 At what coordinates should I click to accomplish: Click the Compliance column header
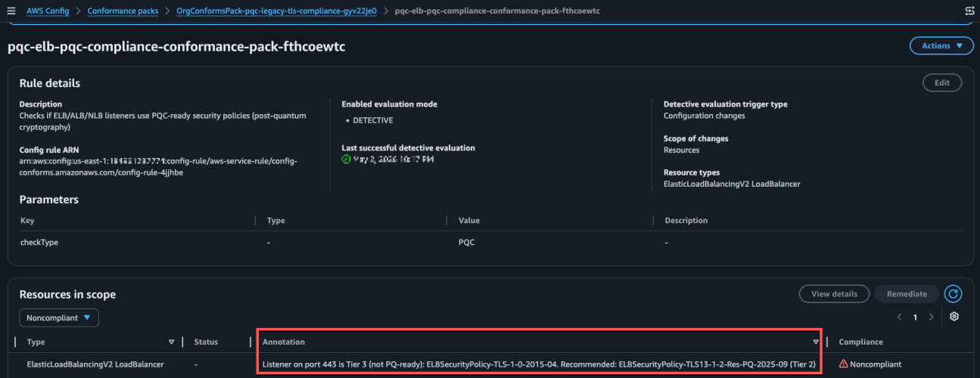tap(861, 342)
